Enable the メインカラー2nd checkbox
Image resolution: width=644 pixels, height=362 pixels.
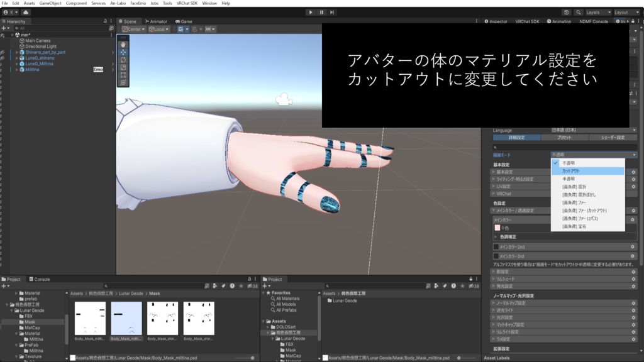(496, 247)
